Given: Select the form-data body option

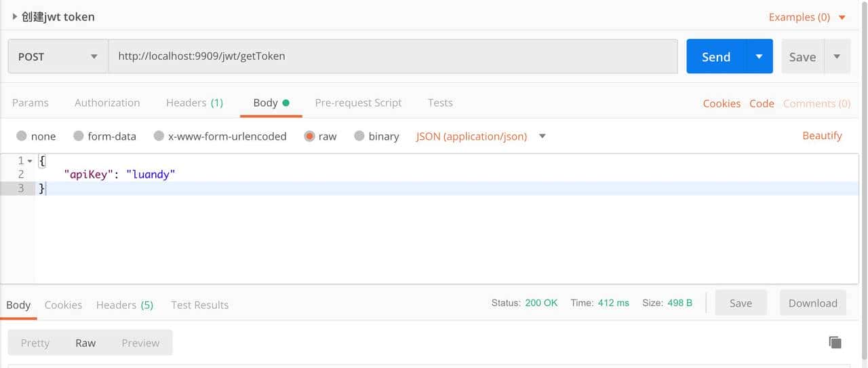Looking at the screenshot, I should [x=79, y=136].
